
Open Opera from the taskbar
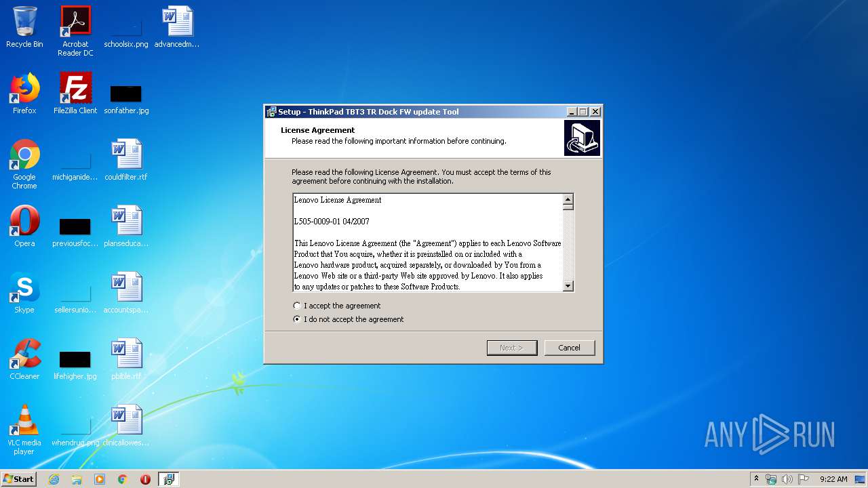pyautogui.click(x=145, y=479)
